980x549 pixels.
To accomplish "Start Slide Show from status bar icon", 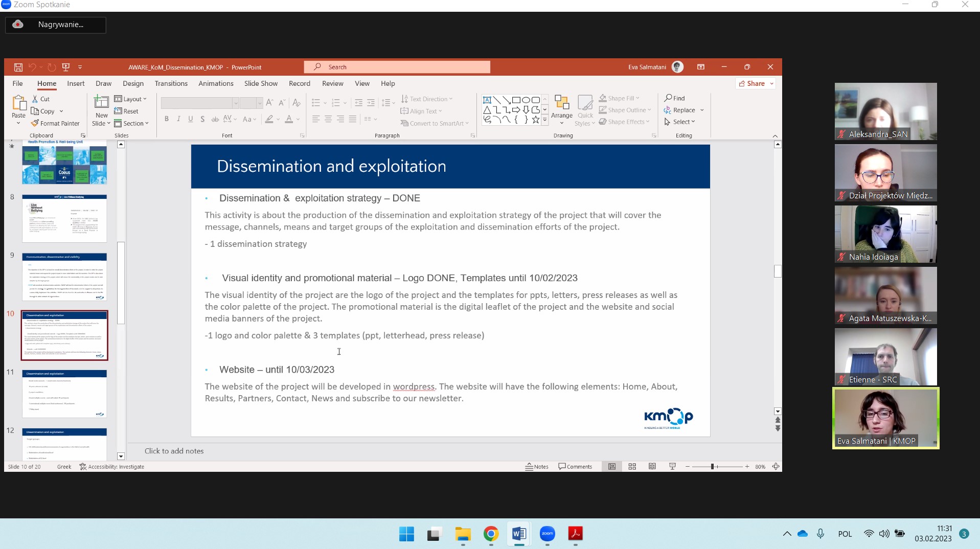I will click(672, 467).
